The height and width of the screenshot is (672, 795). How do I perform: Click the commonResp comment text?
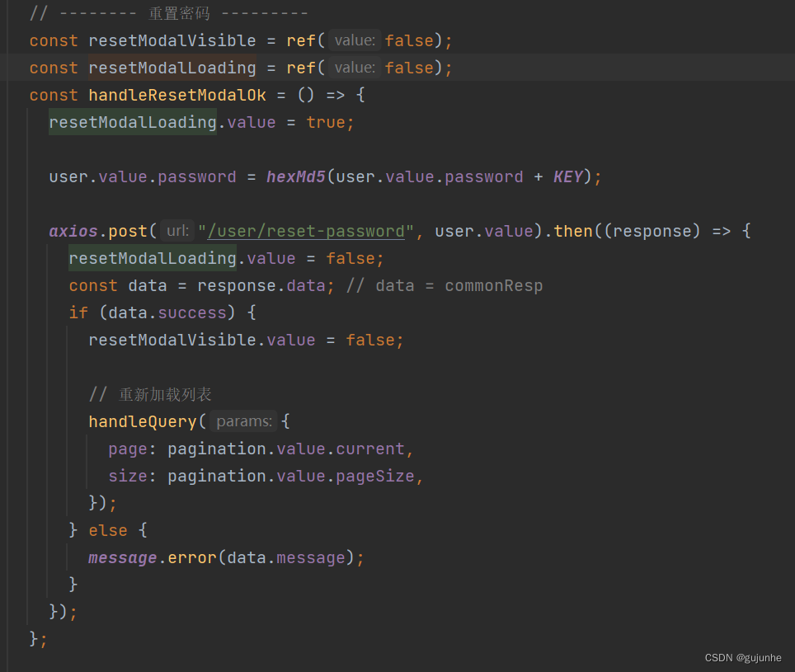coord(494,285)
